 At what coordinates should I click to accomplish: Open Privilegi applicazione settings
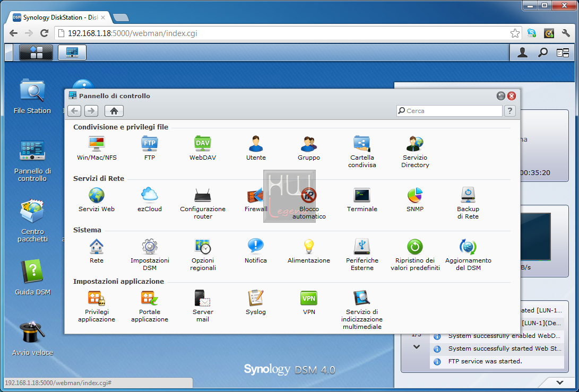[97, 306]
